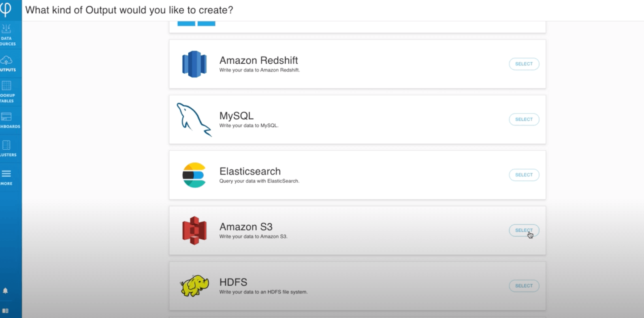Click the Amazon Redshift logo icon
The height and width of the screenshot is (318, 644).
tap(194, 64)
